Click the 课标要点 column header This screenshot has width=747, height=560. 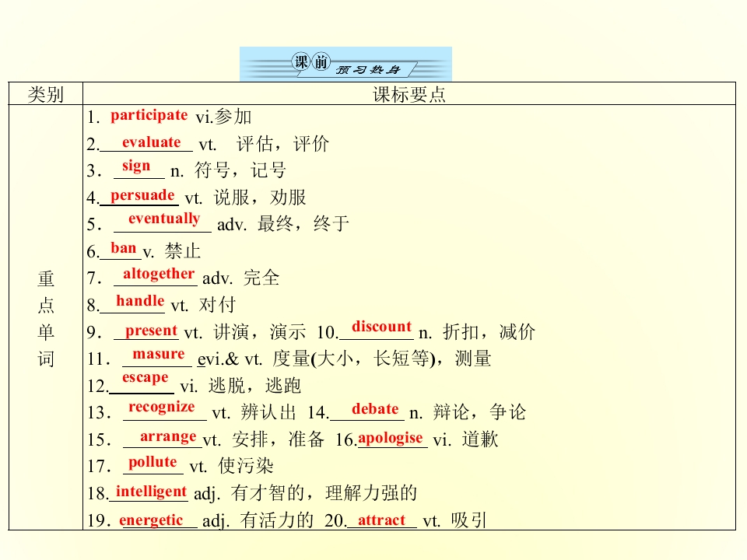[x=409, y=95]
